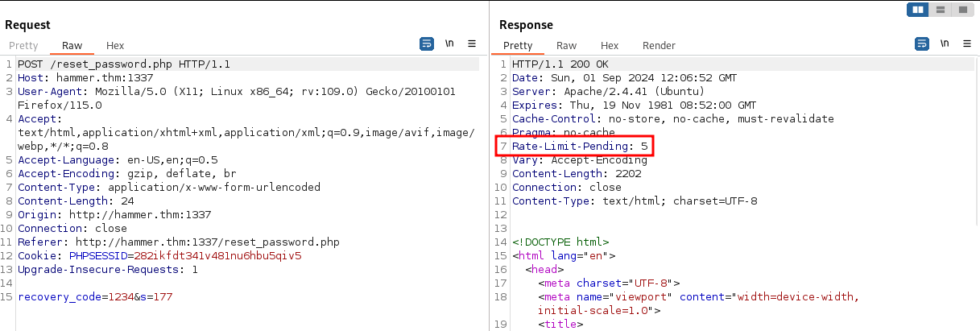Switch to combined tabbed layout view
Image resolution: width=980 pixels, height=331 pixels.
point(962,10)
